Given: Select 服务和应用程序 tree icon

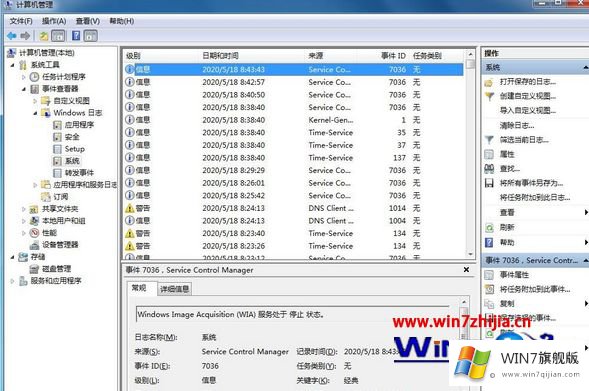Looking at the screenshot, I should (23, 281).
